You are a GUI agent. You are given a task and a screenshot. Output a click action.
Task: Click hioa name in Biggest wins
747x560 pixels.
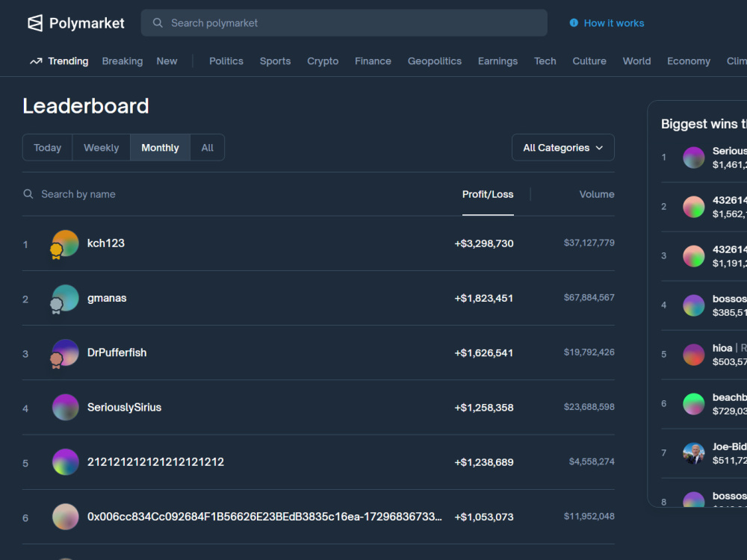722,348
